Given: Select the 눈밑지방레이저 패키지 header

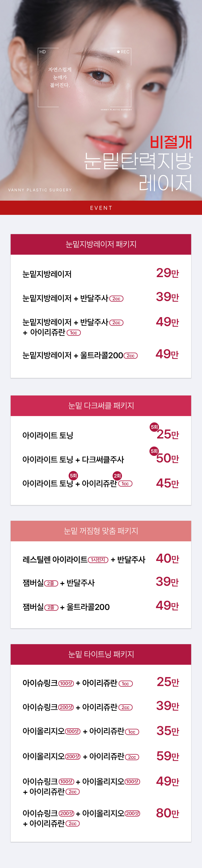Looking at the screenshot, I should pos(101,244).
